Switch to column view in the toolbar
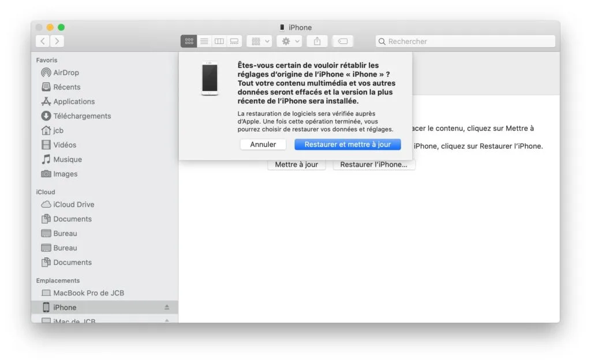Image resolution: width=591 pixels, height=364 pixels. (x=219, y=40)
